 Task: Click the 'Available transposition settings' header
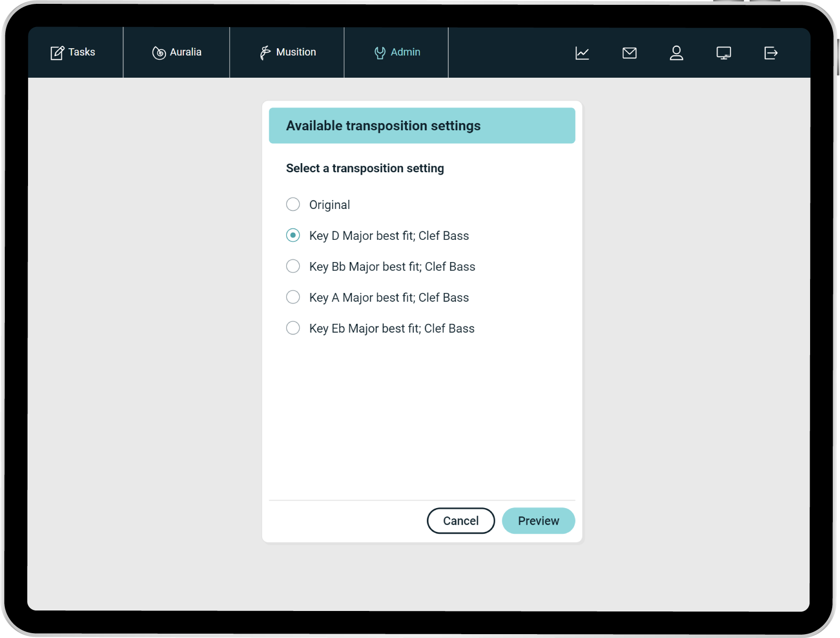coord(383,126)
